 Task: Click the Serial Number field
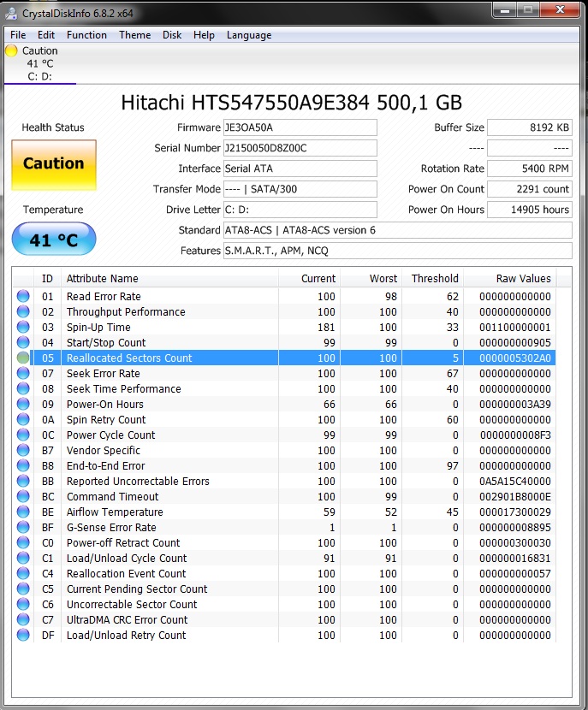click(300, 148)
